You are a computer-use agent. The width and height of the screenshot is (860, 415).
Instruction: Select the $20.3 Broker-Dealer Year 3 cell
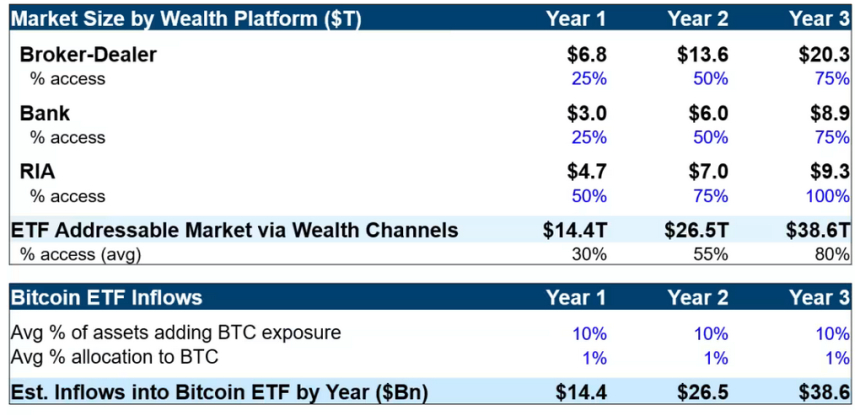pyautogui.click(x=830, y=55)
